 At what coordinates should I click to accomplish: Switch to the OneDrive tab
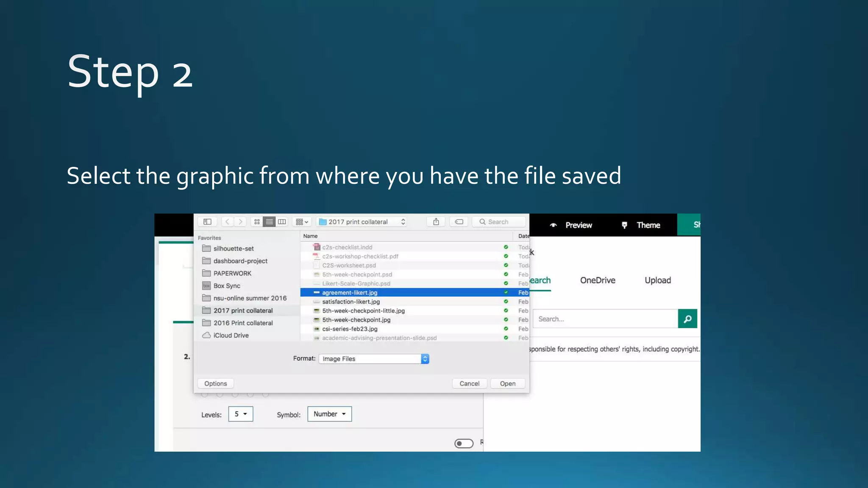click(598, 280)
